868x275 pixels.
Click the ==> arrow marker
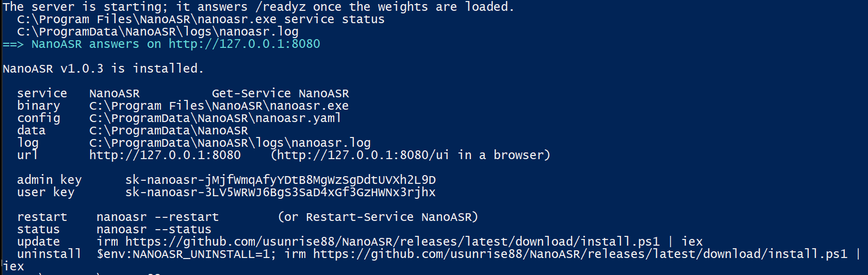click(x=13, y=44)
